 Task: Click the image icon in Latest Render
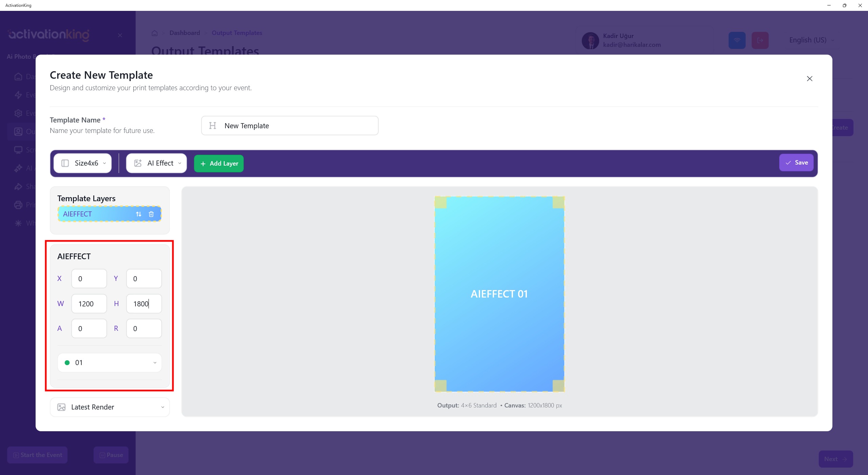[61, 407]
